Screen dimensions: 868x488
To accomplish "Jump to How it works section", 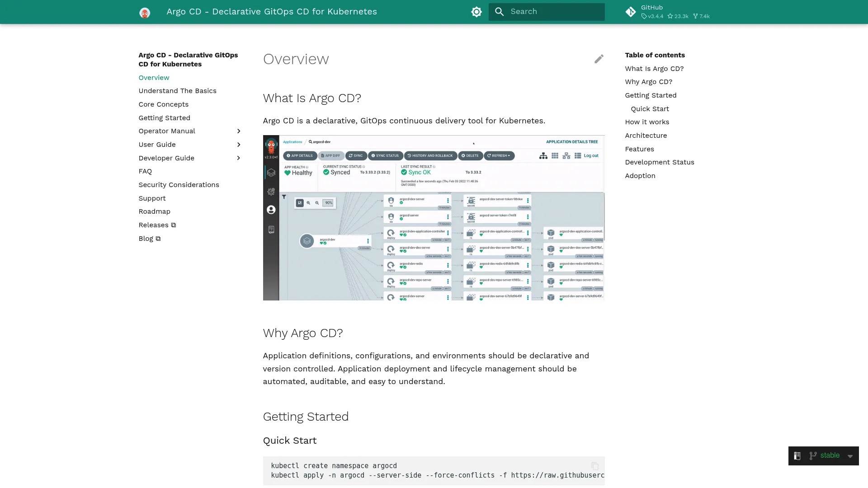I will [647, 122].
